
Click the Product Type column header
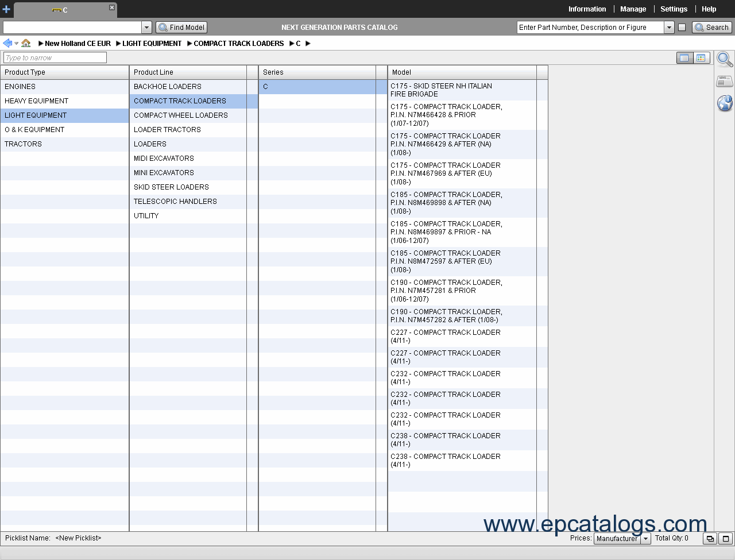pos(65,72)
